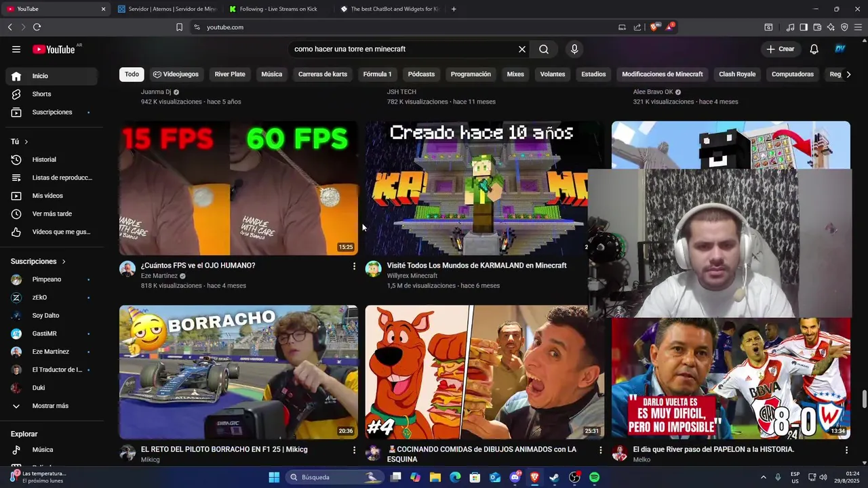This screenshot has width=868, height=488.
Task: Switch to the Kick Following tab
Action: coord(278,9)
